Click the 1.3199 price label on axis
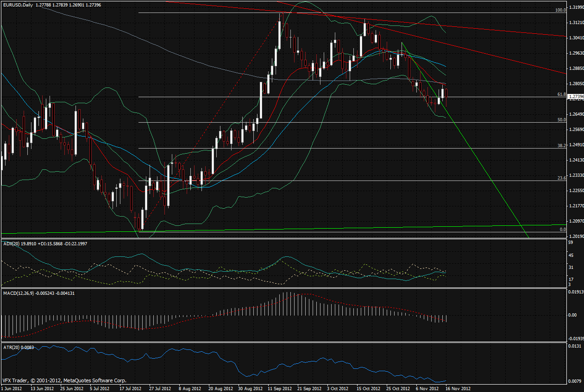 576,7
